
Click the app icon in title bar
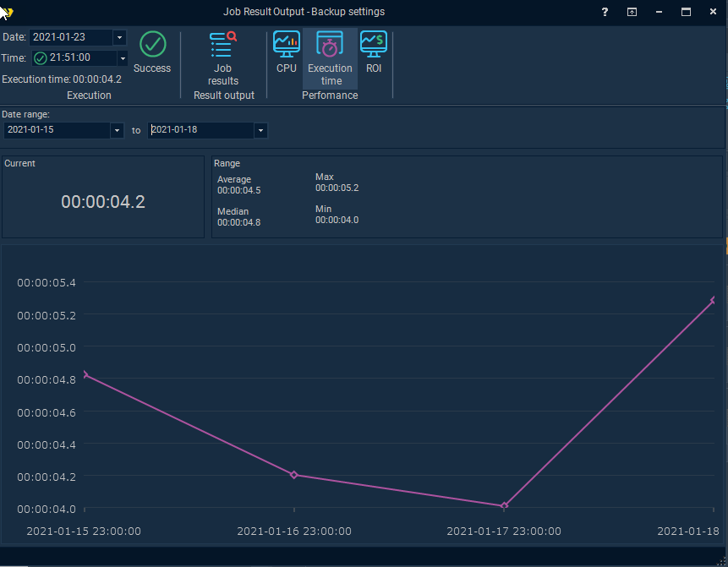point(7,12)
